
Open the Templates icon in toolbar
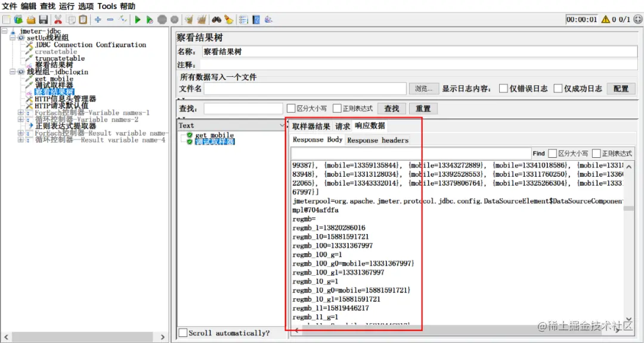(18, 19)
